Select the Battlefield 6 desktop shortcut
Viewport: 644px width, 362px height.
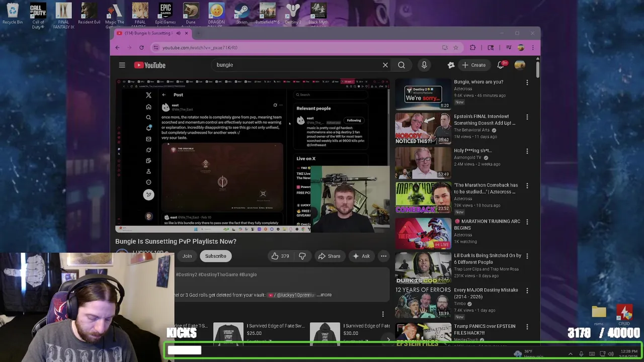267,14
